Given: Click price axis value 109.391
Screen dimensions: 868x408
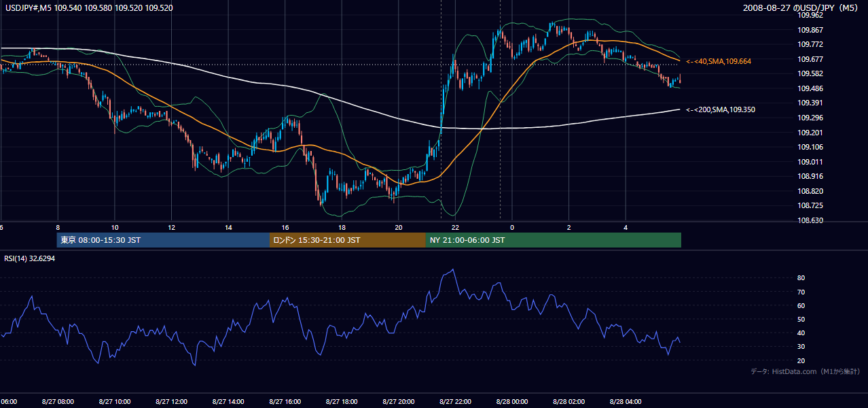Looking at the screenshot, I should click(x=809, y=103).
